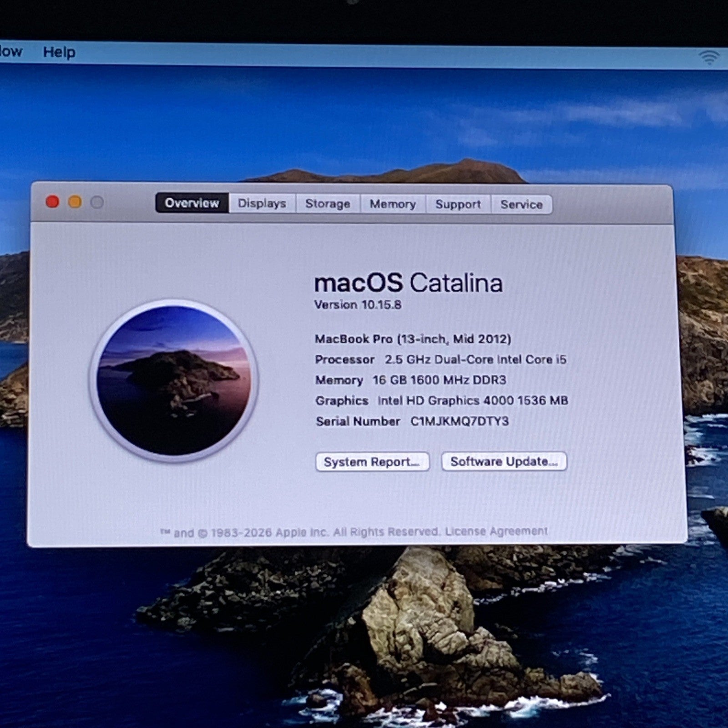728x728 pixels.
Task: Click the 2.5 GHz Dual-Core Intel Core i5 value
Action: coord(476,359)
